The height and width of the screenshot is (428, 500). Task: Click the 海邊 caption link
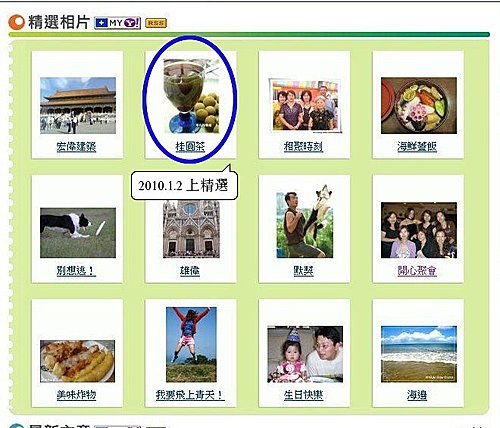point(417,395)
